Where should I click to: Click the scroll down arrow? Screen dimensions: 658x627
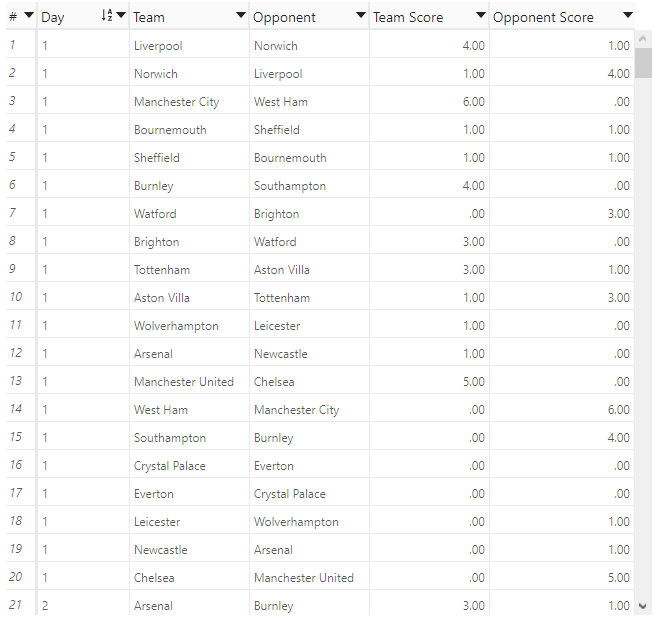click(642, 606)
